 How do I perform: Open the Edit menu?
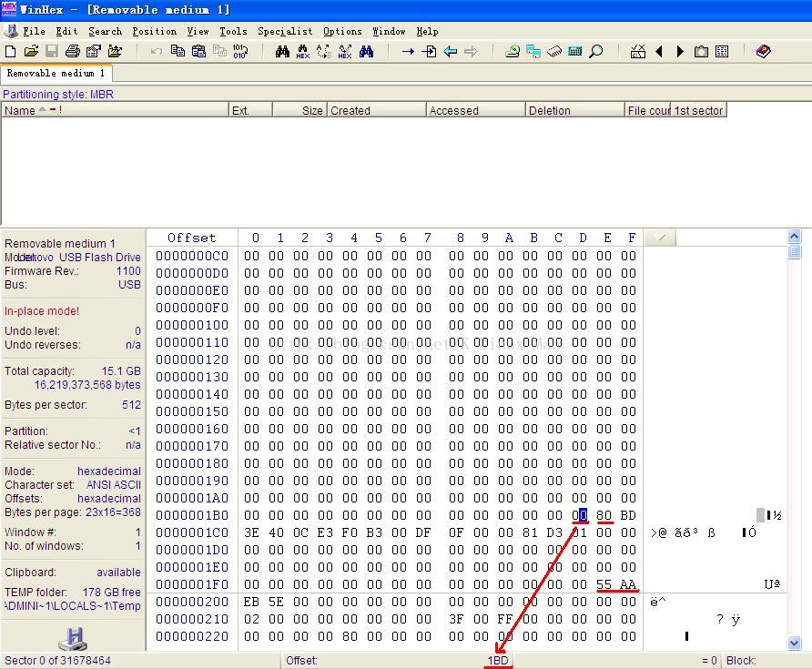pyautogui.click(x=66, y=31)
